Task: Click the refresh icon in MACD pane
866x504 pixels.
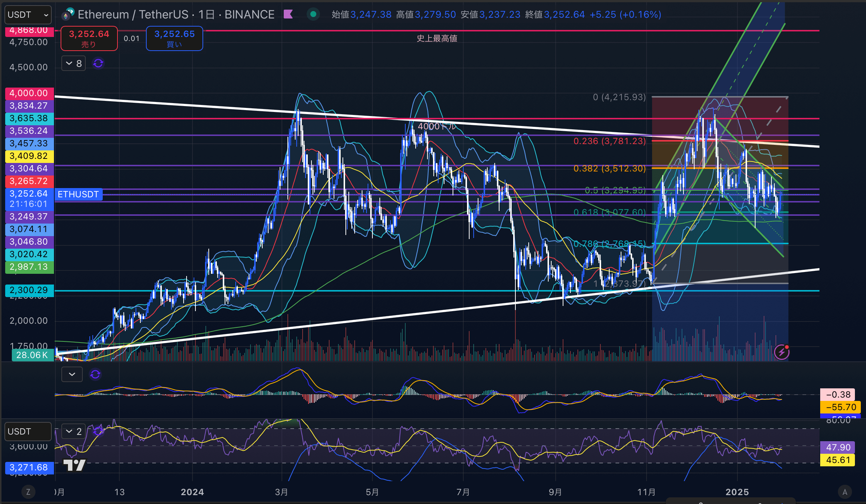Action: click(95, 374)
